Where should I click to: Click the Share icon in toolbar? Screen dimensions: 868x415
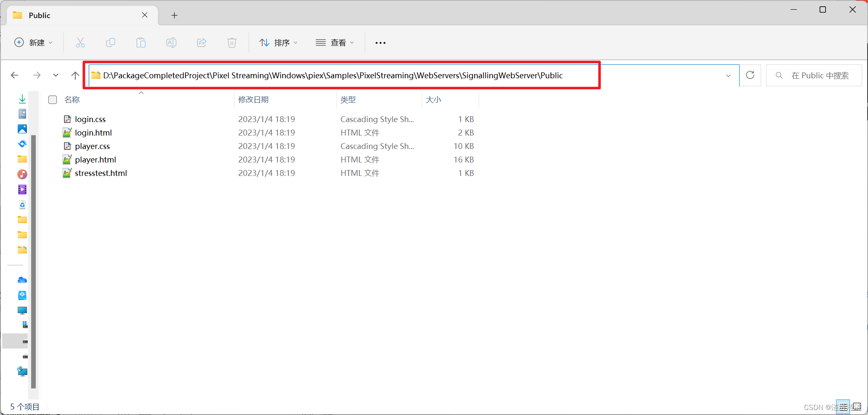(x=202, y=43)
